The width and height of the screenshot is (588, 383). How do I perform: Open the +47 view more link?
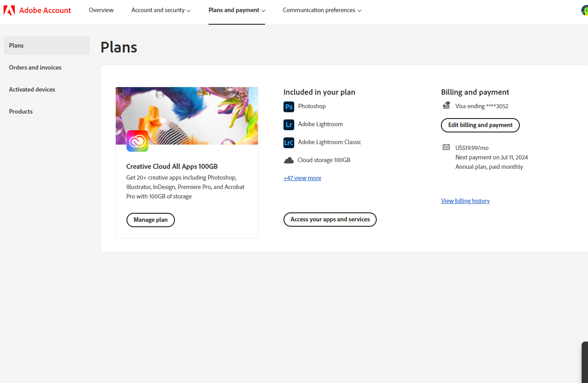tap(302, 178)
